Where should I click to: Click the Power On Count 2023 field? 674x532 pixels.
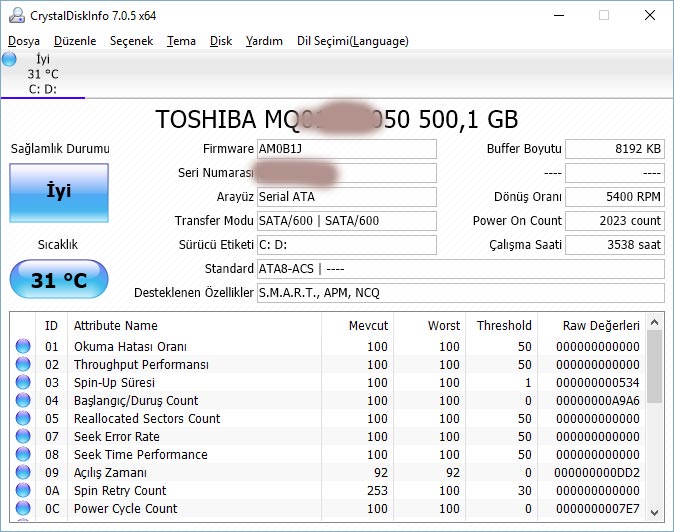(x=615, y=221)
